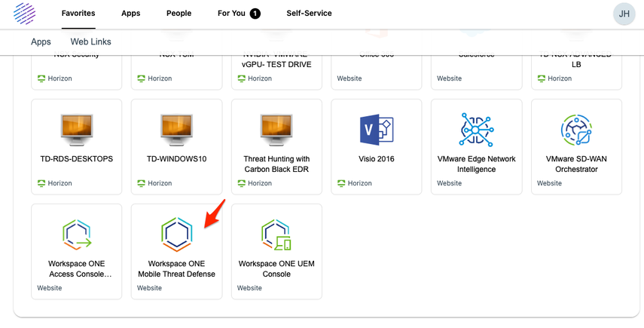The image size is (644, 328).
Task: Launch the TD-WINDOWS10 desktop icon
Action: click(x=176, y=130)
